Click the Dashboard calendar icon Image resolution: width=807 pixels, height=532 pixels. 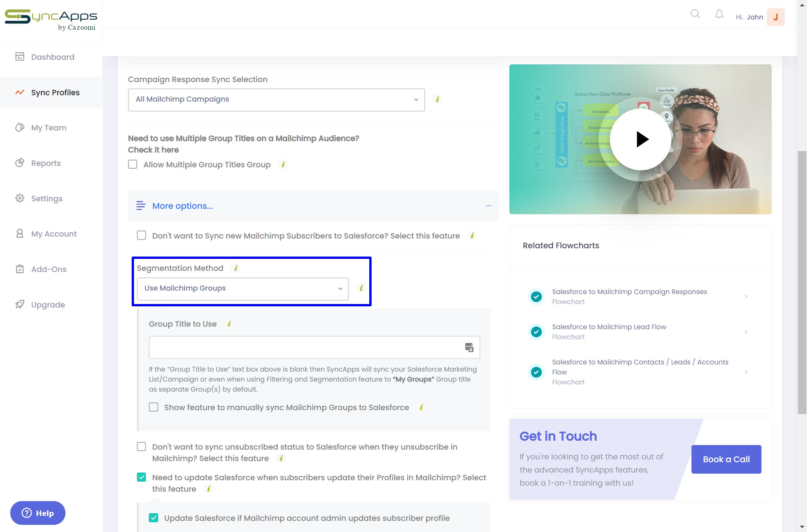20,57
